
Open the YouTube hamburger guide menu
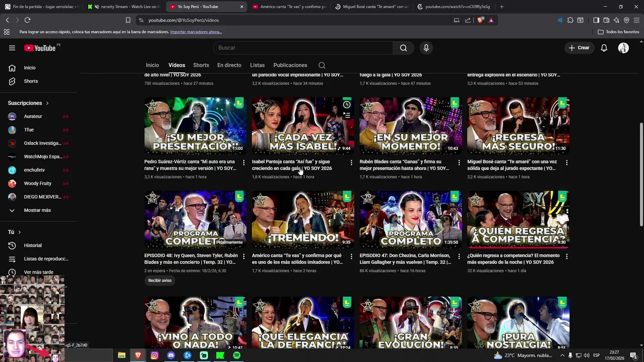(12, 48)
